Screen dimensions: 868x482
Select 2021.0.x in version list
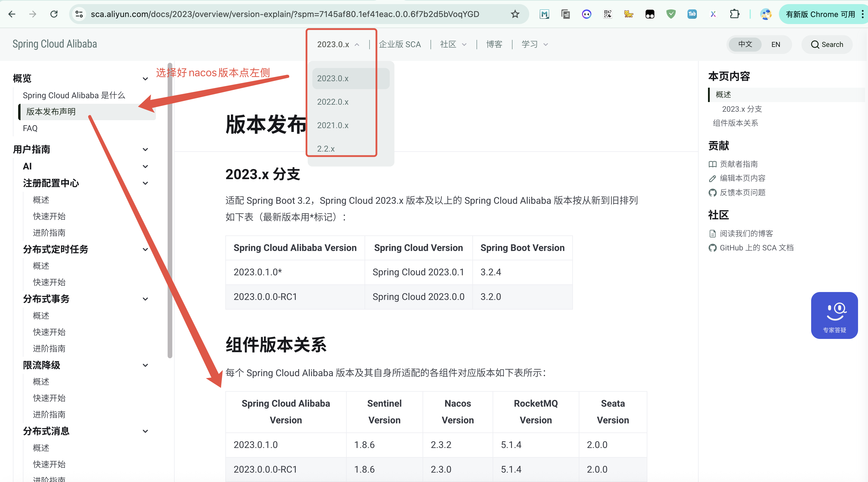coord(351,125)
